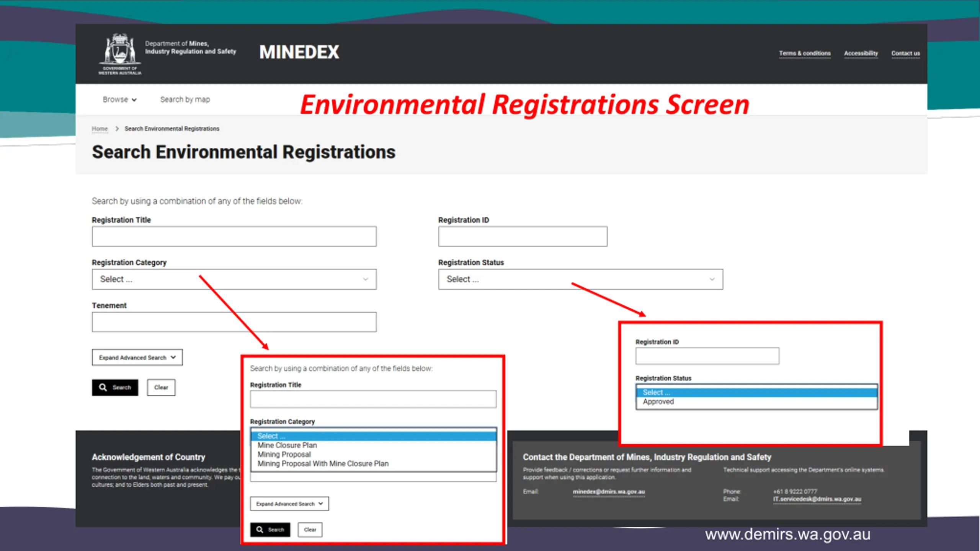980x551 pixels.
Task: Click Registration ID field in the inset
Action: tap(707, 356)
